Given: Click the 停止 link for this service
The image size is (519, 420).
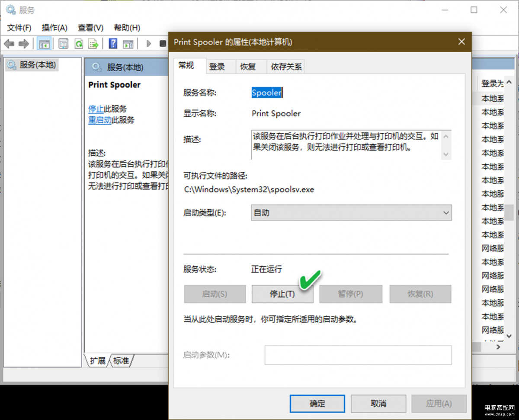Looking at the screenshot, I should point(96,109).
